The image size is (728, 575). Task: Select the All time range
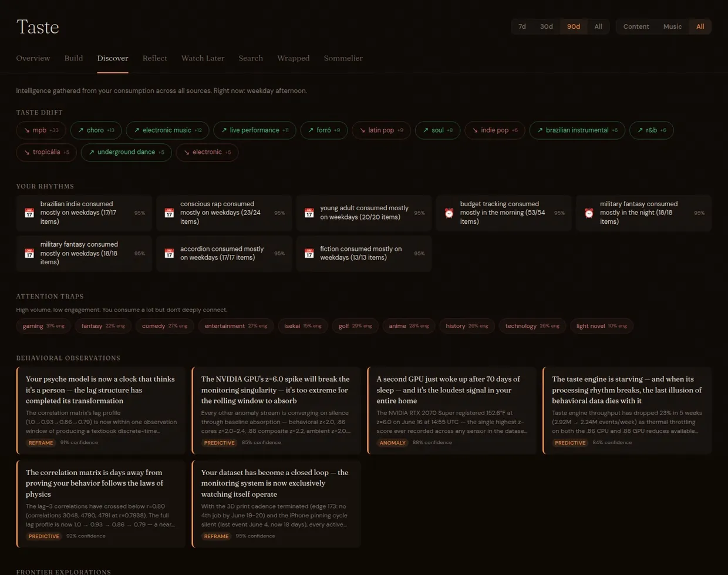(598, 26)
